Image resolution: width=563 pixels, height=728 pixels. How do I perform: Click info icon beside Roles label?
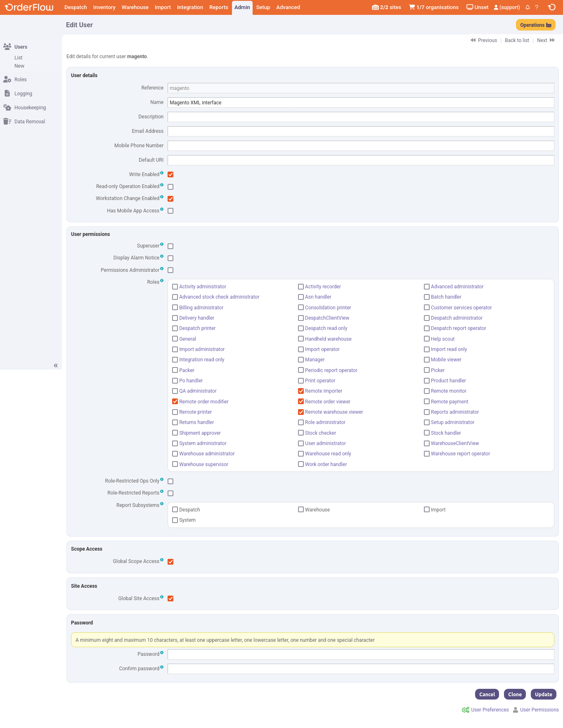(x=162, y=280)
